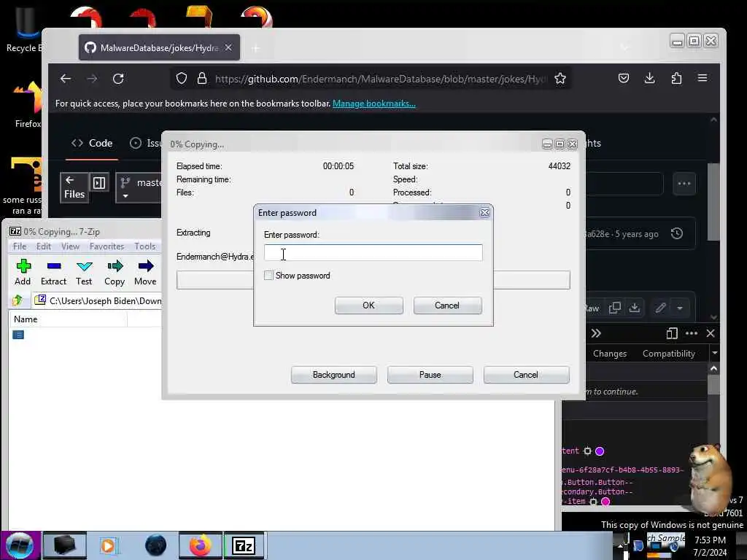Open the Recycle Bin desktop icon
The width and height of the screenshot is (747, 560).
[x=24, y=28]
